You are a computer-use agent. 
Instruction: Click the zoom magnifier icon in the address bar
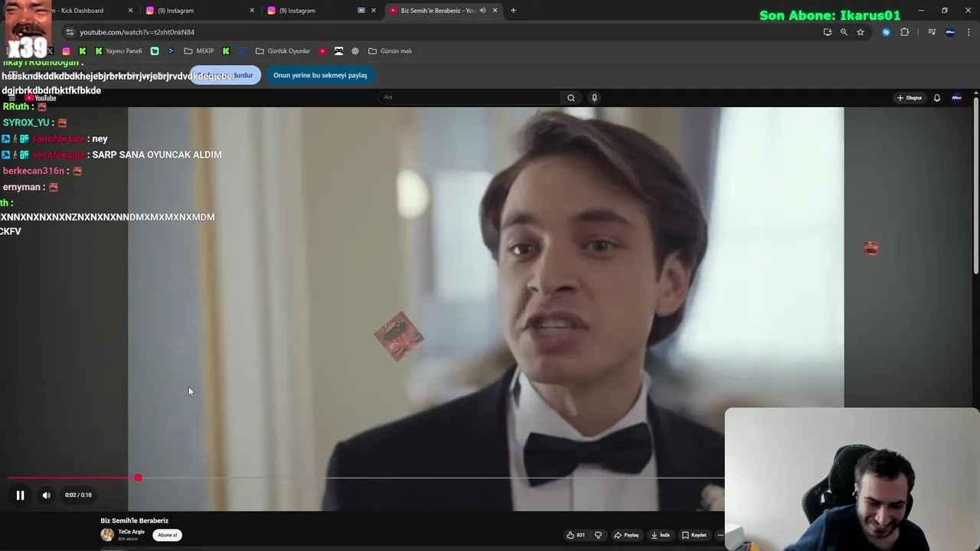click(844, 32)
